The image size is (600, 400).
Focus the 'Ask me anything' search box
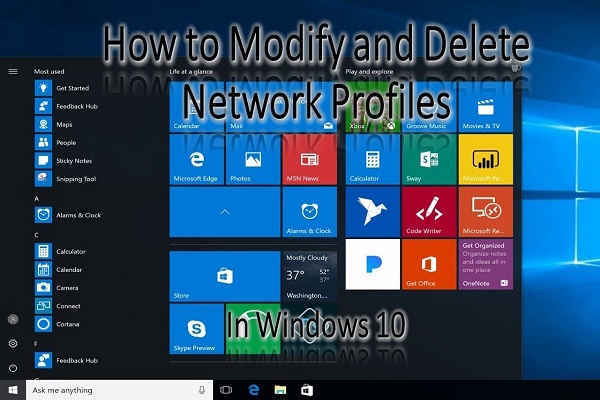coord(119,390)
